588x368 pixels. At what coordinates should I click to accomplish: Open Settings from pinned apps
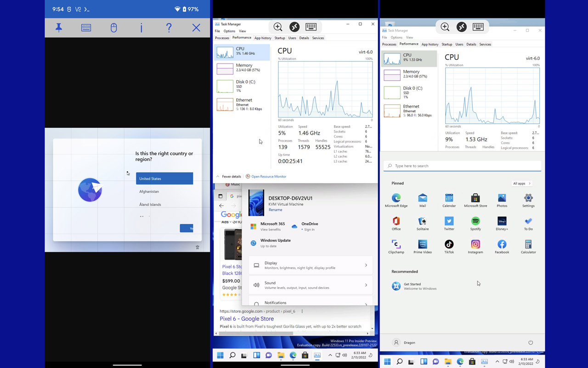click(x=528, y=200)
